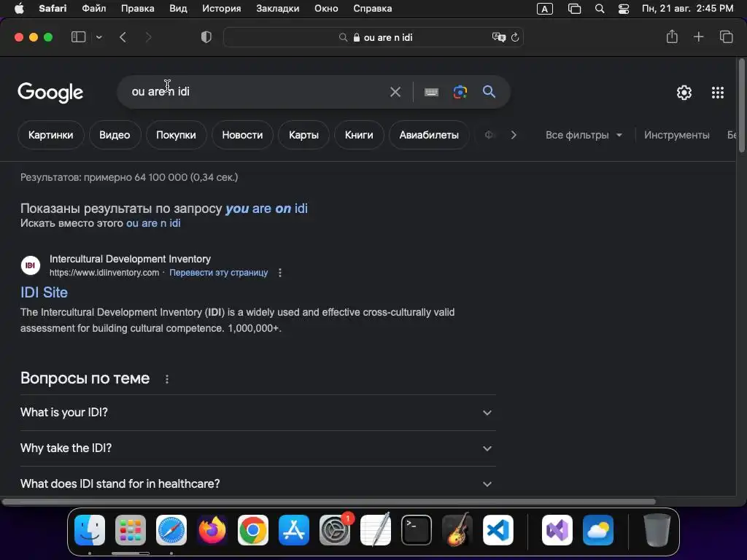The image size is (747, 560).
Task: Click the horizontal page scrollbar
Action: pyautogui.click(x=329, y=502)
